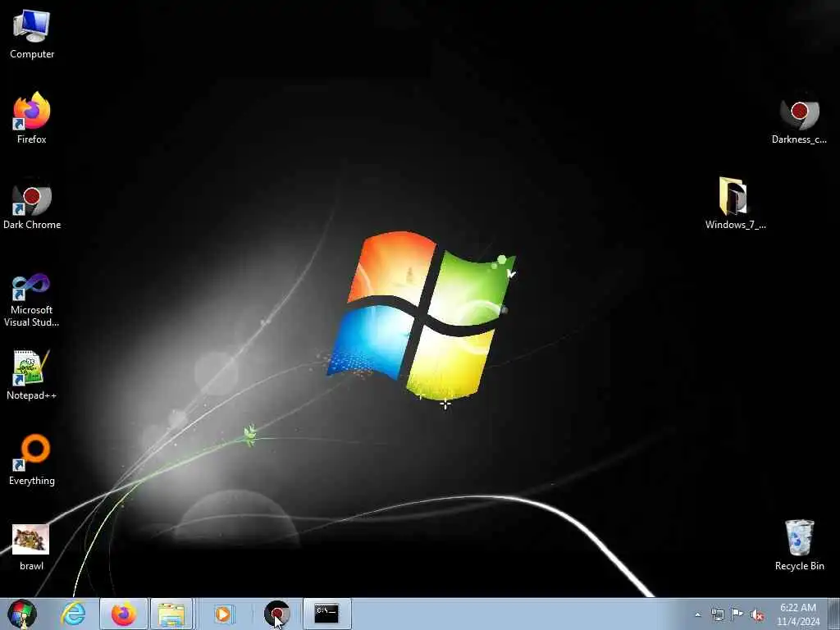The image size is (840, 630).
Task: Select the Microsoft Visual Studio shortcut
Action: pyautogui.click(x=32, y=299)
